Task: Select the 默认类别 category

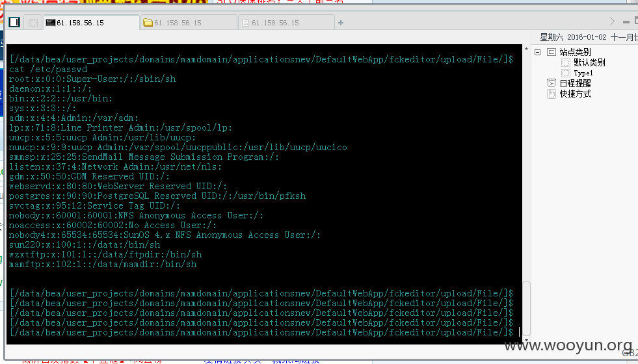Action: click(589, 62)
